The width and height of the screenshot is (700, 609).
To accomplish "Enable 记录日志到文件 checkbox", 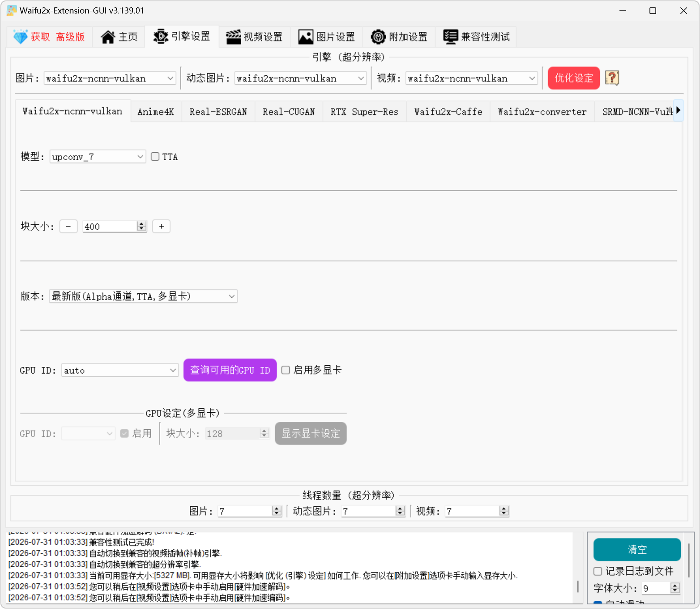I will click(598, 571).
